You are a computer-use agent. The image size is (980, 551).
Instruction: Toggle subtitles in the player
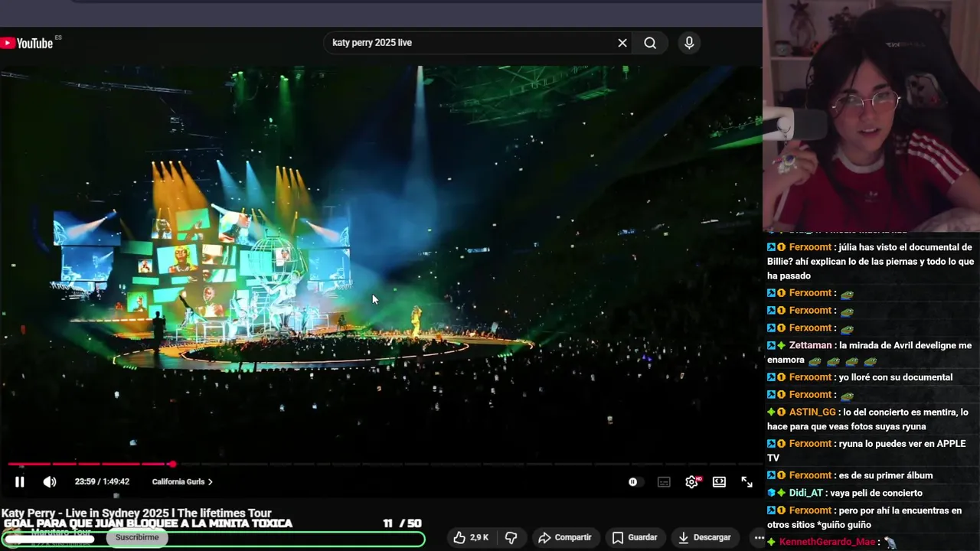point(664,482)
